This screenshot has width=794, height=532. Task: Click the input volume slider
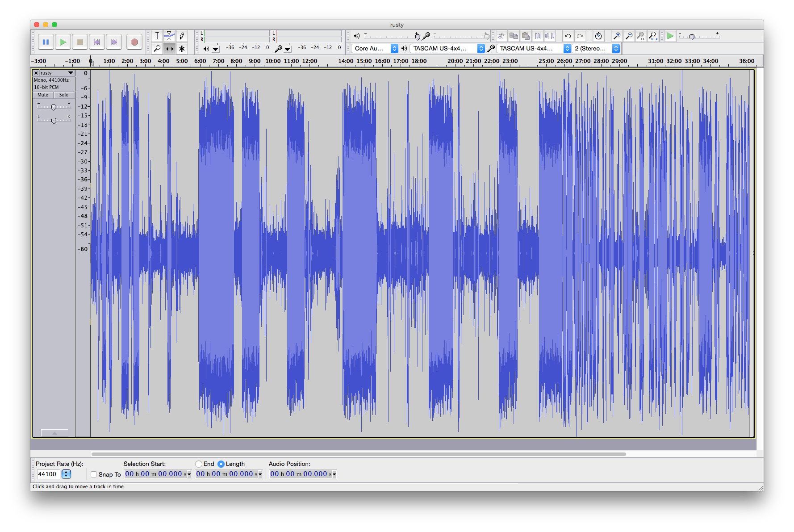click(461, 36)
